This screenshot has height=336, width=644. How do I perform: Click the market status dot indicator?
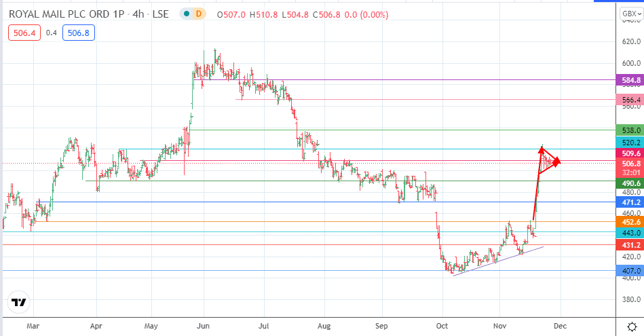(187, 14)
